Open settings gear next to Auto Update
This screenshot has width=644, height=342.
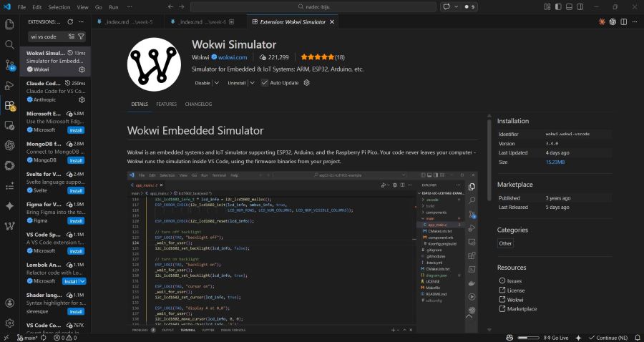tap(306, 83)
